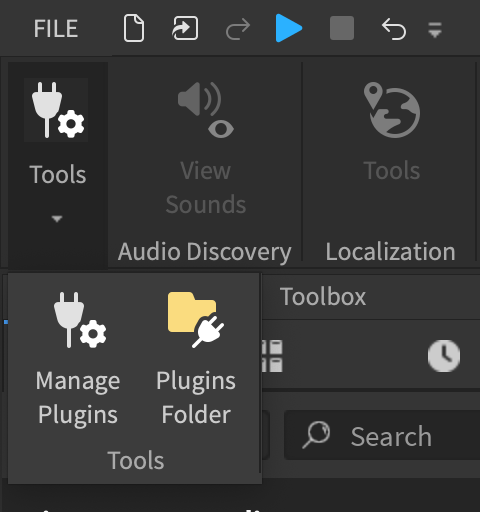Viewport: 480px width, 512px height.
Task: Open the quick access toolbar customize dropdown
Action: pos(435,30)
